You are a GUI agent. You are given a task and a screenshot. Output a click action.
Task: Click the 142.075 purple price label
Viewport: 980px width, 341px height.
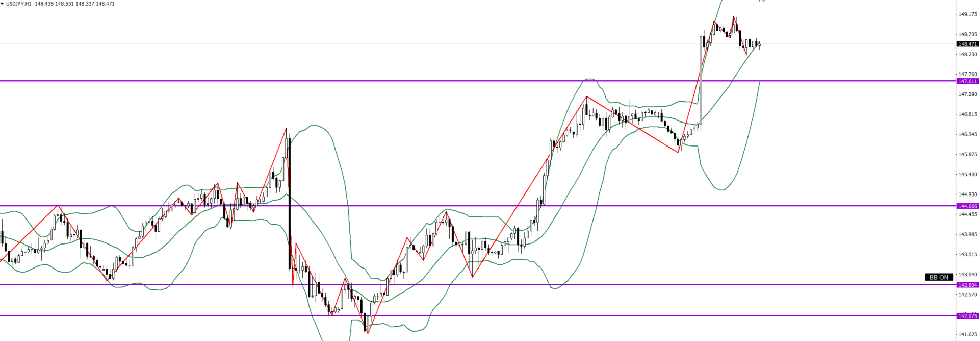[967, 316]
